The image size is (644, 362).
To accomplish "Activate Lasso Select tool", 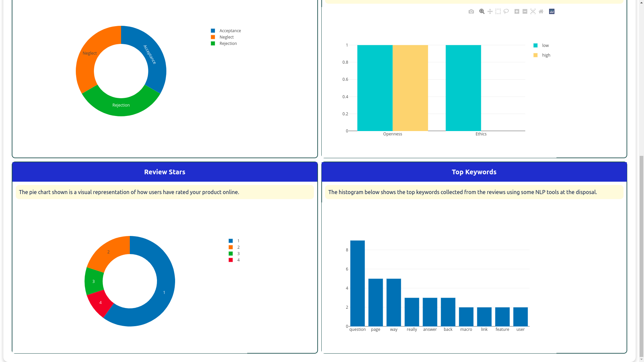I will click(x=506, y=12).
